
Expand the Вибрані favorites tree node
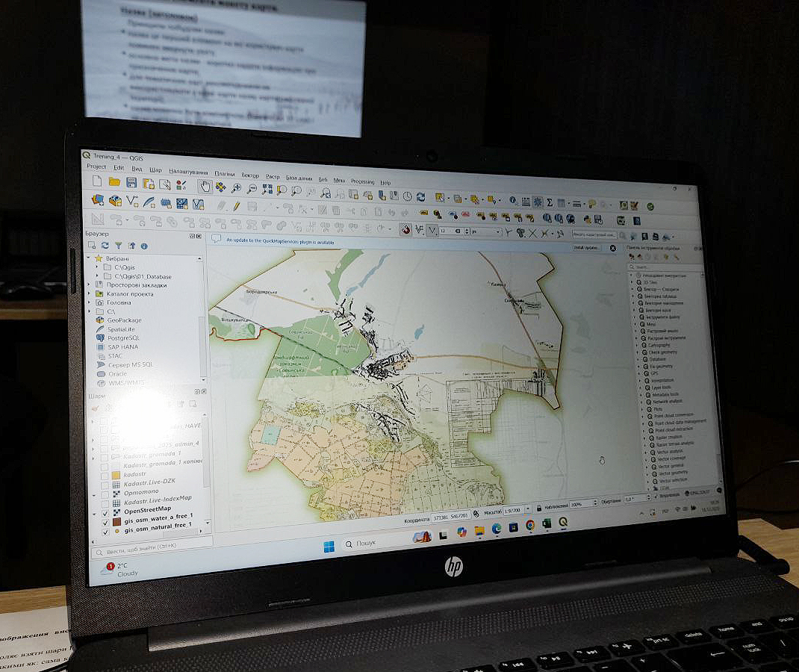(90, 258)
